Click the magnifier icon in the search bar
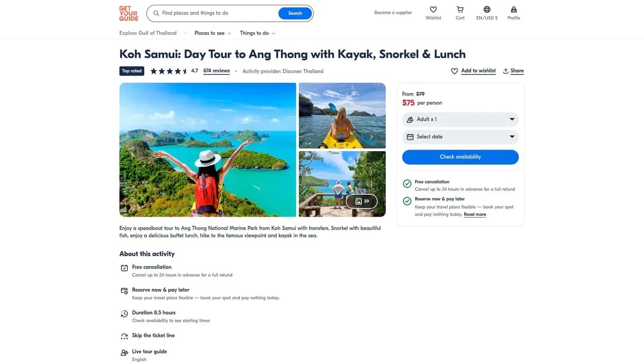Image resolution: width=644 pixels, height=362 pixels. click(156, 13)
